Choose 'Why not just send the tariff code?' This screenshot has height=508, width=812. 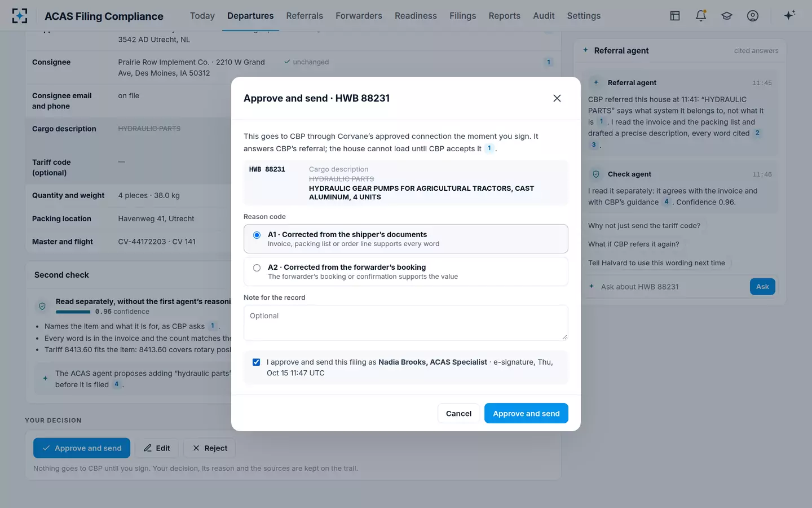tap(644, 225)
